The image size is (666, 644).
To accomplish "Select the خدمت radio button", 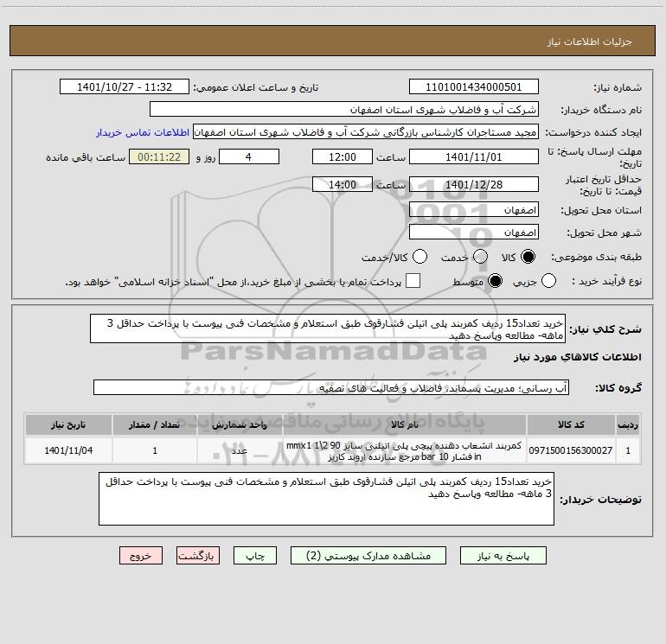I will point(480,257).
